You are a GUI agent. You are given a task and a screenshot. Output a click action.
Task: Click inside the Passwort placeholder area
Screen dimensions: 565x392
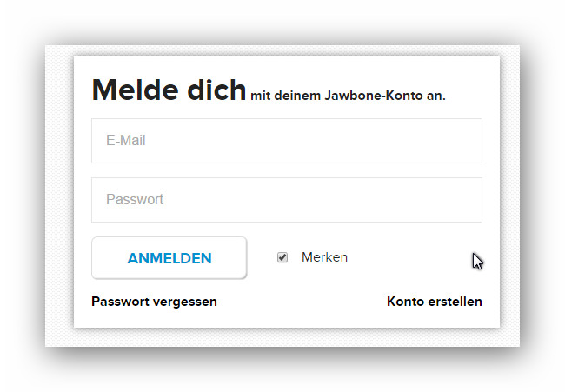click(135, 200)
